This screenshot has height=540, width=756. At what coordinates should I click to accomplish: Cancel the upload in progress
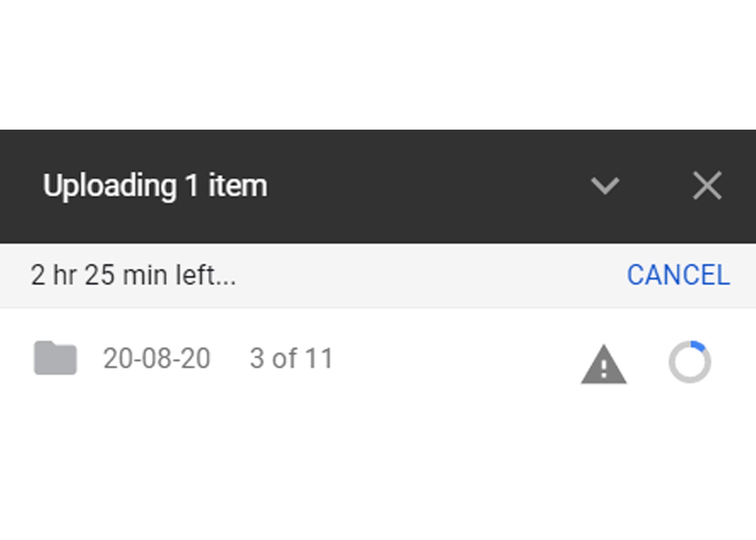pos(679,275)
